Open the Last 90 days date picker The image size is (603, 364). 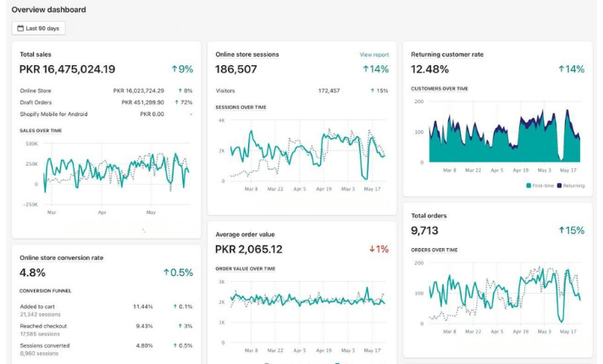38,28
